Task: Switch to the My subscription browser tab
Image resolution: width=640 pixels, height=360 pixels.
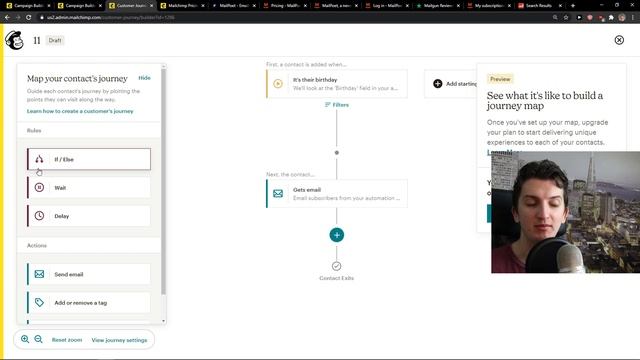Action: [489, 6]
